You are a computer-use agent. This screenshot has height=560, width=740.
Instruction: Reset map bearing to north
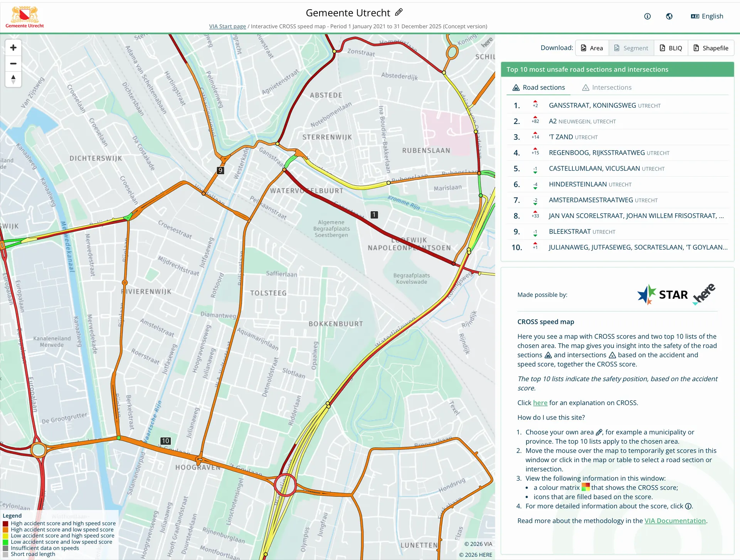pos(13,79)
